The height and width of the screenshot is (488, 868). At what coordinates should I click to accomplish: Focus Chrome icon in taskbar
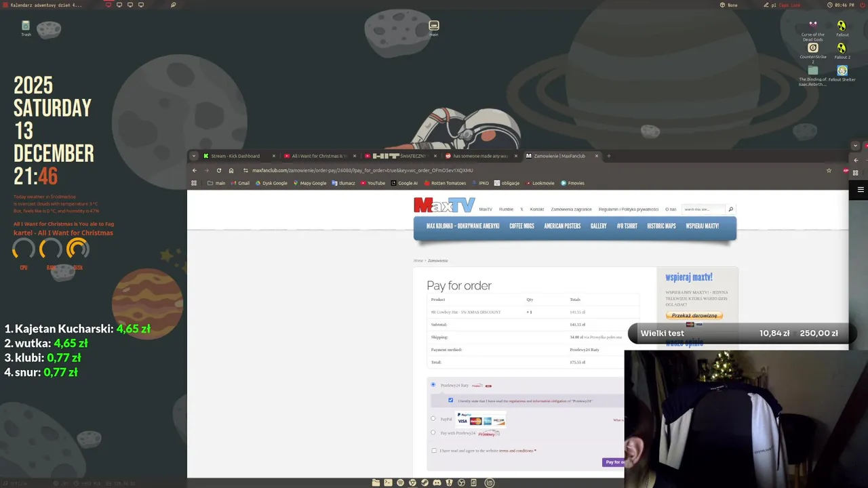pos(412,483)
